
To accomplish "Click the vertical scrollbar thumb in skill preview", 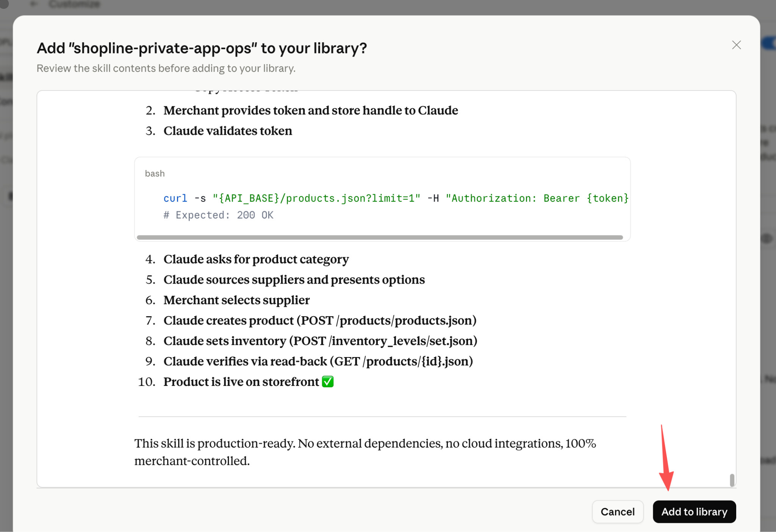I will click(732, 480).
